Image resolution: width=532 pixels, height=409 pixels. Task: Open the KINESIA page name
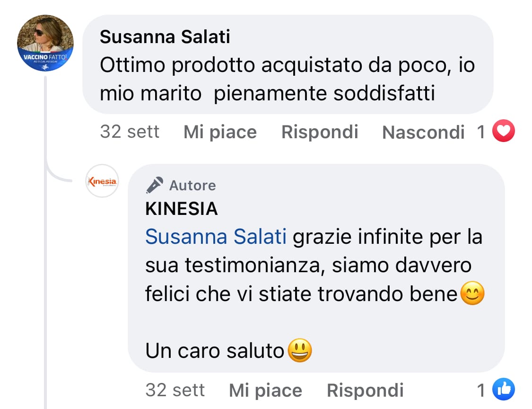[182, 209]
